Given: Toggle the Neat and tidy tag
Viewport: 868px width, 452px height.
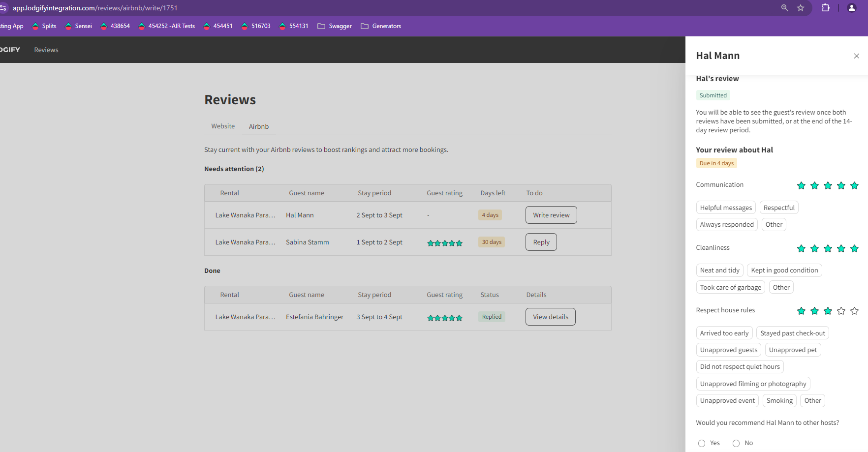Looking at the screenshot, I should pyautogui.click(x=719, y=270).
